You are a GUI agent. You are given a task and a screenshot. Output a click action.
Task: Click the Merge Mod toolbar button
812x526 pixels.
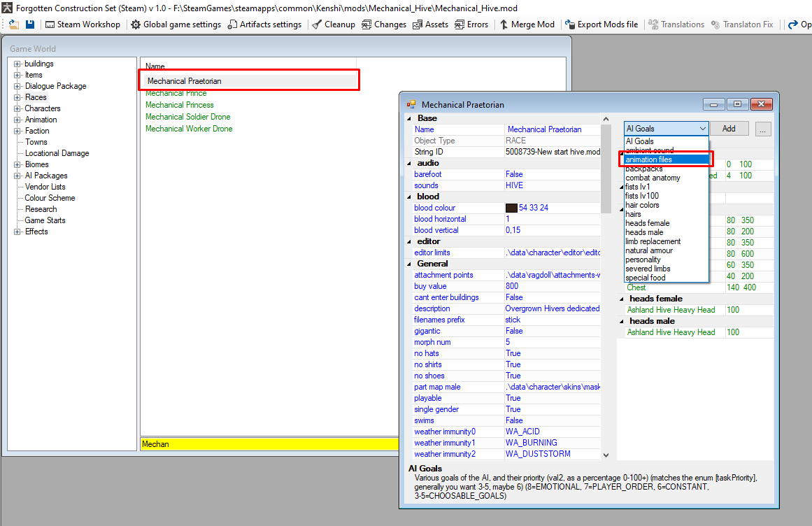[527, 24]
